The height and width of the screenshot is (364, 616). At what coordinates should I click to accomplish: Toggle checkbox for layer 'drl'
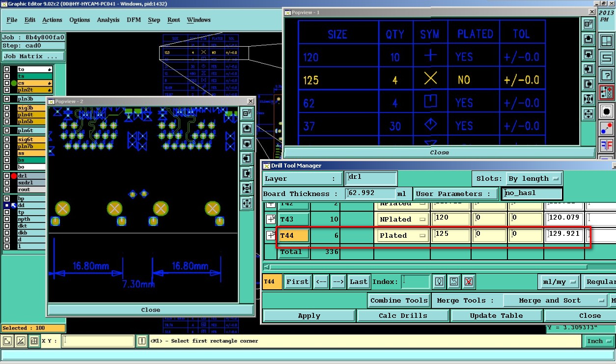click(7, 176)
